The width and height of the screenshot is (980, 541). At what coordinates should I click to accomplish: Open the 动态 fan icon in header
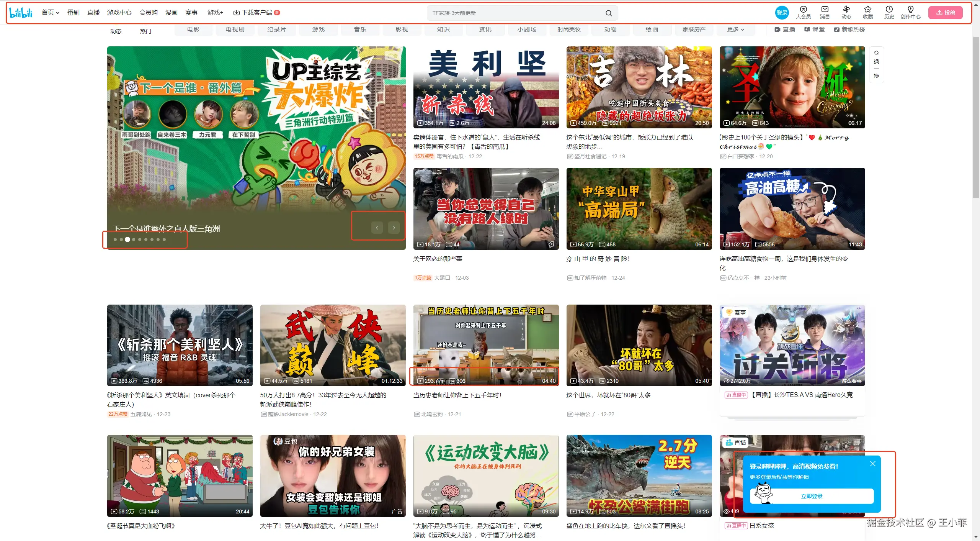tap(846, 10)
